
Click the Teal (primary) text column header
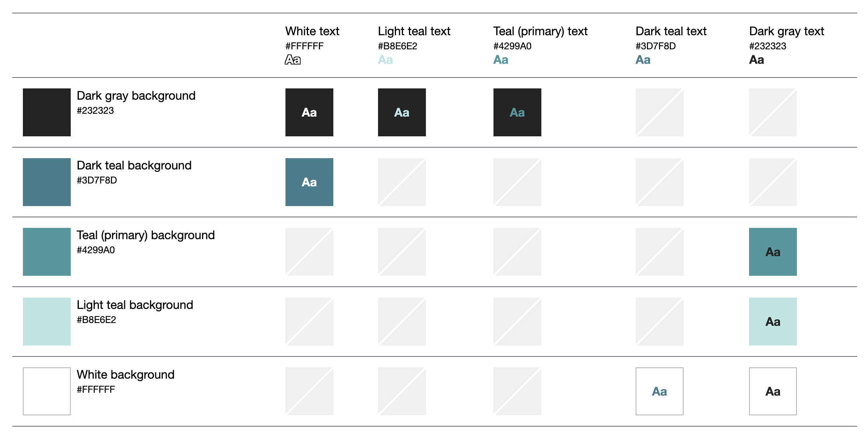[x=540, y=31]
